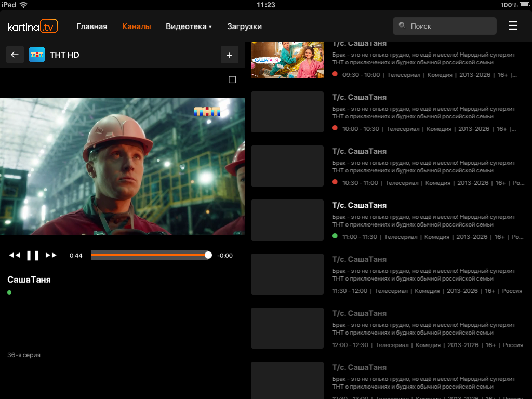Pause the playing video

click(x=33, y=255)
